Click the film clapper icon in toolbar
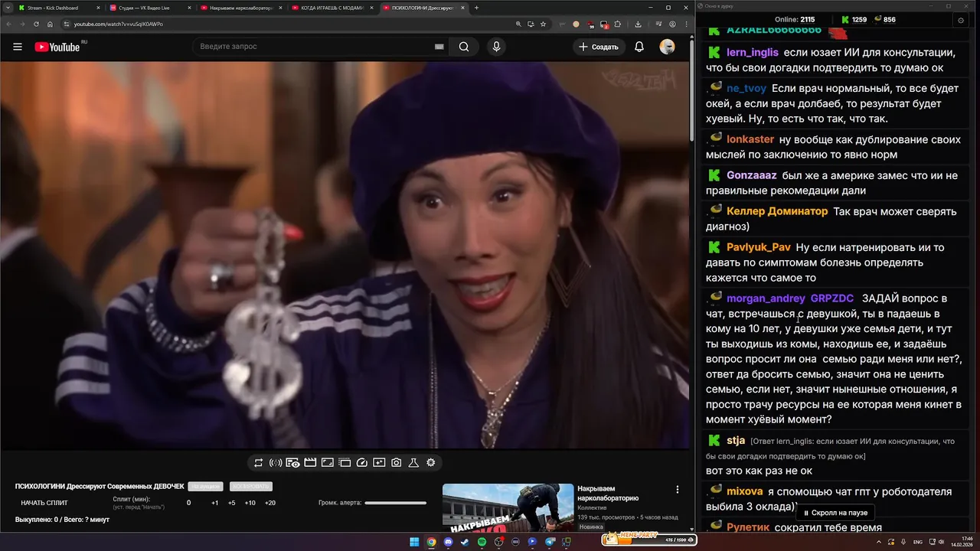 pos(310,463)
